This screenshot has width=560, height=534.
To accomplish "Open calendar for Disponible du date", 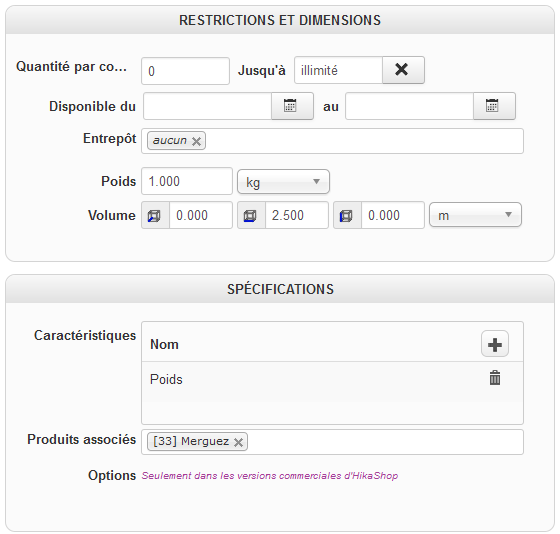I will [292, 106].
